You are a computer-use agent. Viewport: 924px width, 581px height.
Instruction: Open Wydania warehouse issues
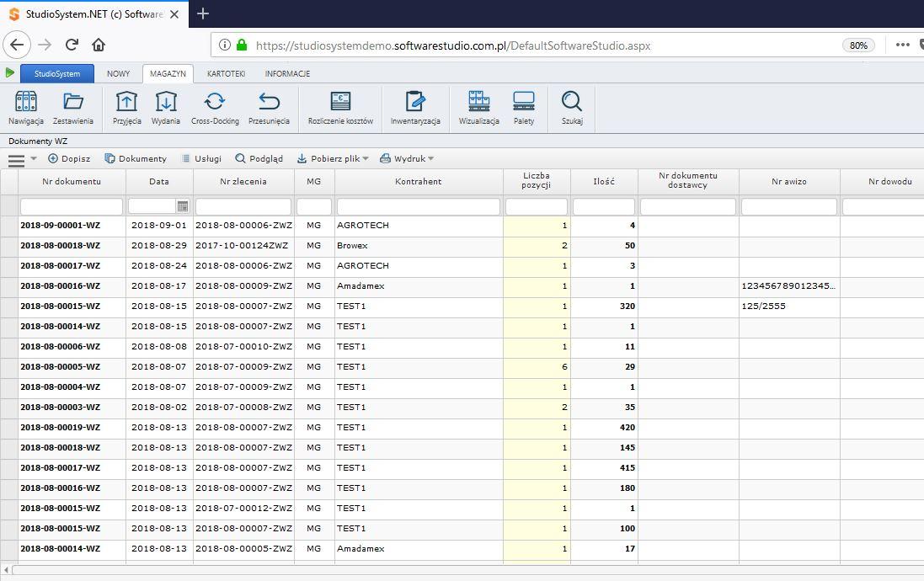click(x=166, y=108)
